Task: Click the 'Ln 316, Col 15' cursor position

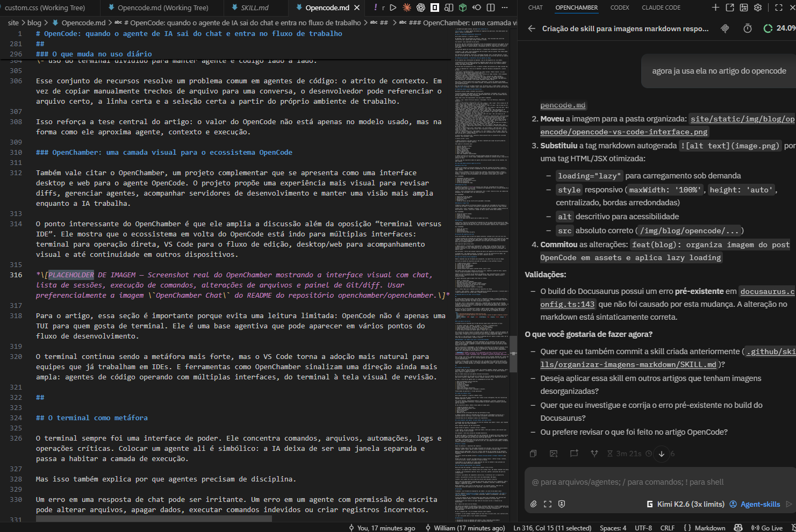Action: (552, 528)
